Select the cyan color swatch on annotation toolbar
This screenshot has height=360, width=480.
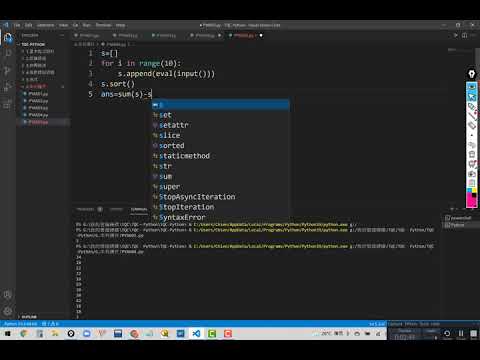click(469, 191)
